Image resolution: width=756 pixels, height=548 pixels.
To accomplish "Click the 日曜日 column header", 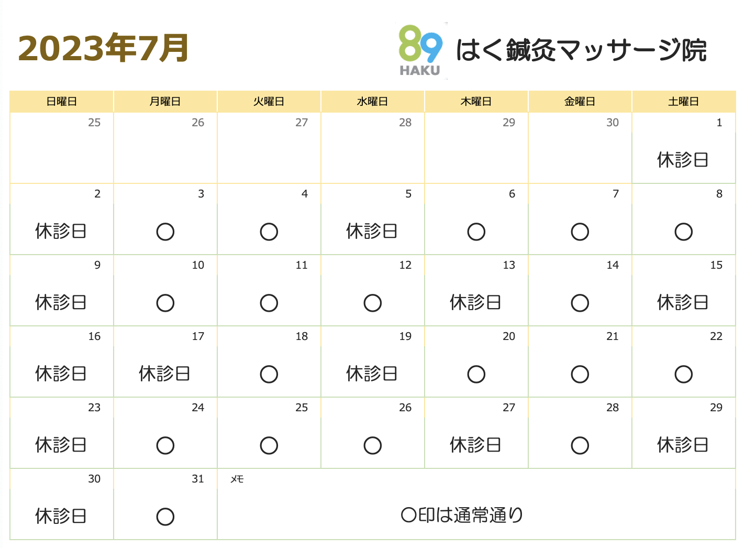I will pos(62,102).
